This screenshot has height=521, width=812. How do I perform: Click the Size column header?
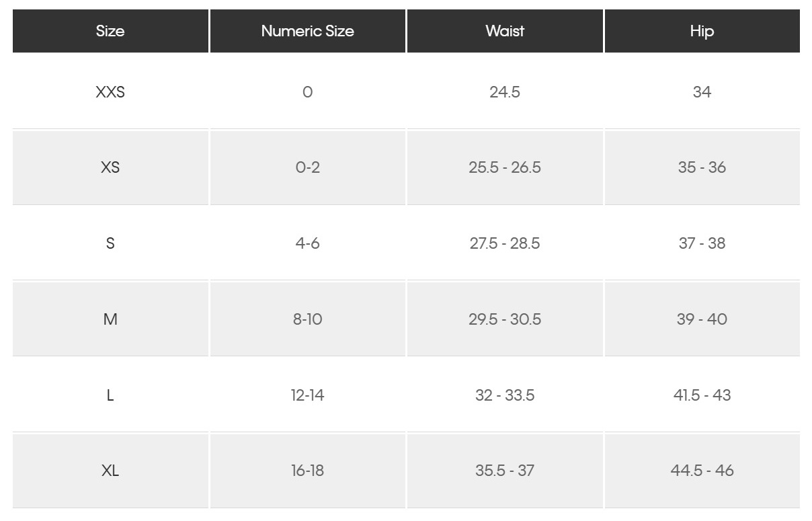tap(110, 31)
